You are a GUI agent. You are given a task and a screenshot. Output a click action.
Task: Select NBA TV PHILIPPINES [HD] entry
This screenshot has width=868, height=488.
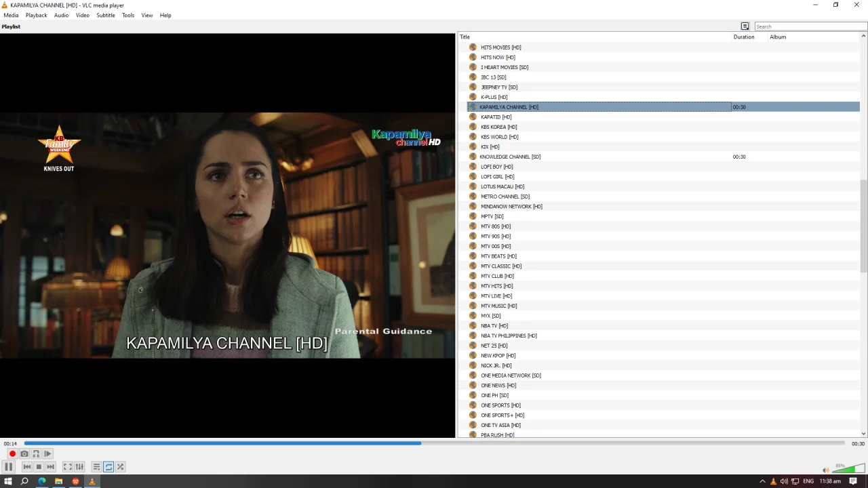pos(509,335)
